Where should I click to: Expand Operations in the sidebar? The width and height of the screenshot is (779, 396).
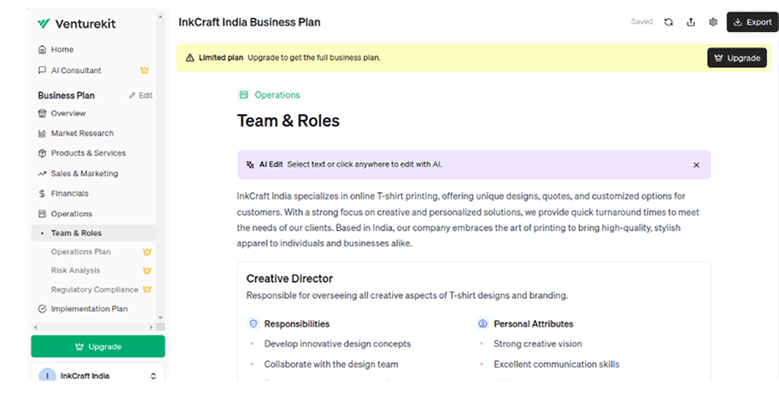point(72,214)
